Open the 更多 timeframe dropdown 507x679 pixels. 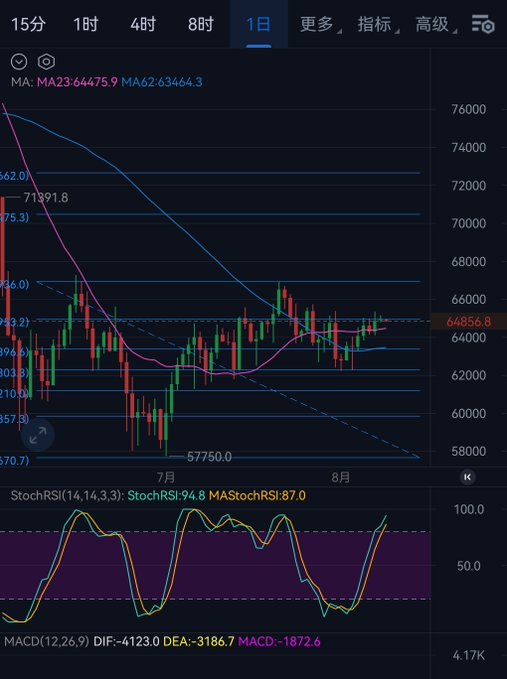[320, 24]
